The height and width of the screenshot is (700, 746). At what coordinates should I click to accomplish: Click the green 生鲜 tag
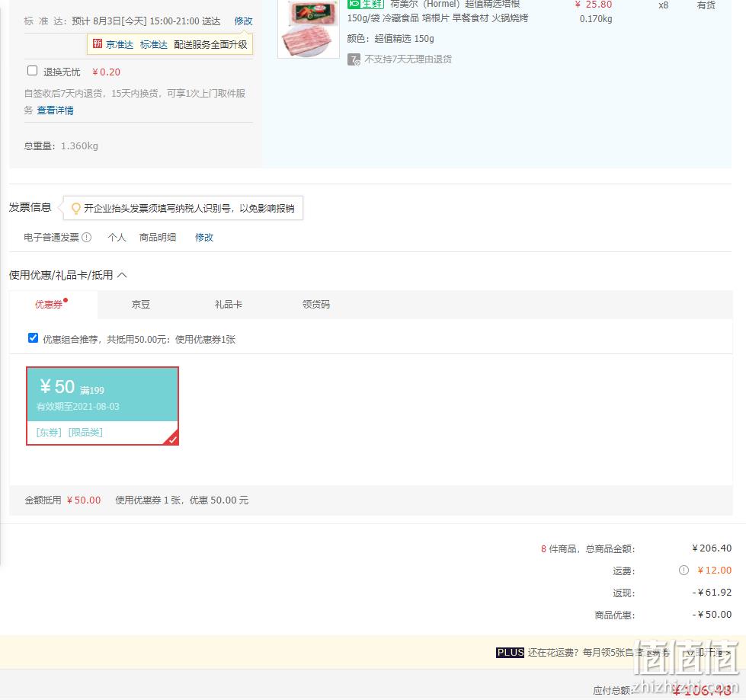click(366, 5)
